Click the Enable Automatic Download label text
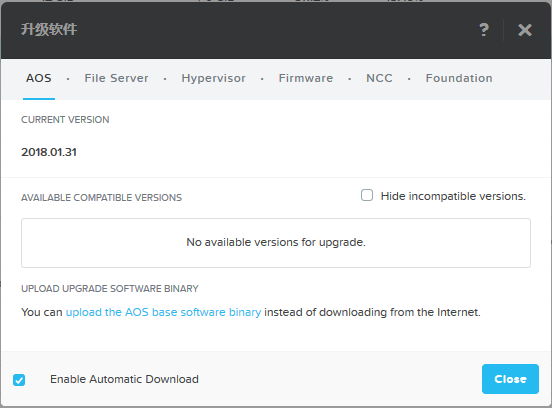This screenshot has height=408, width=552. (124, 379)
